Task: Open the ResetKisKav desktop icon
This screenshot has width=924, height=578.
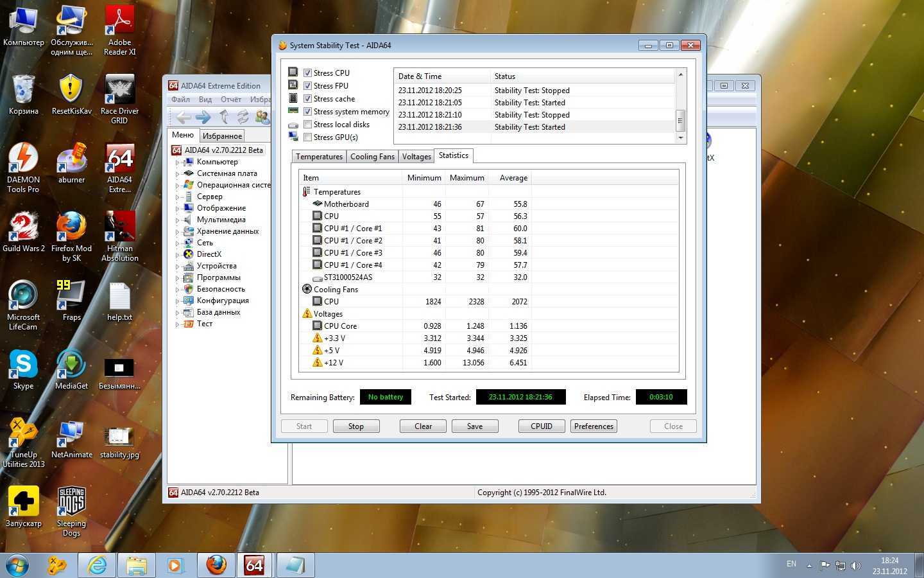Action: (x=71, y=94)
